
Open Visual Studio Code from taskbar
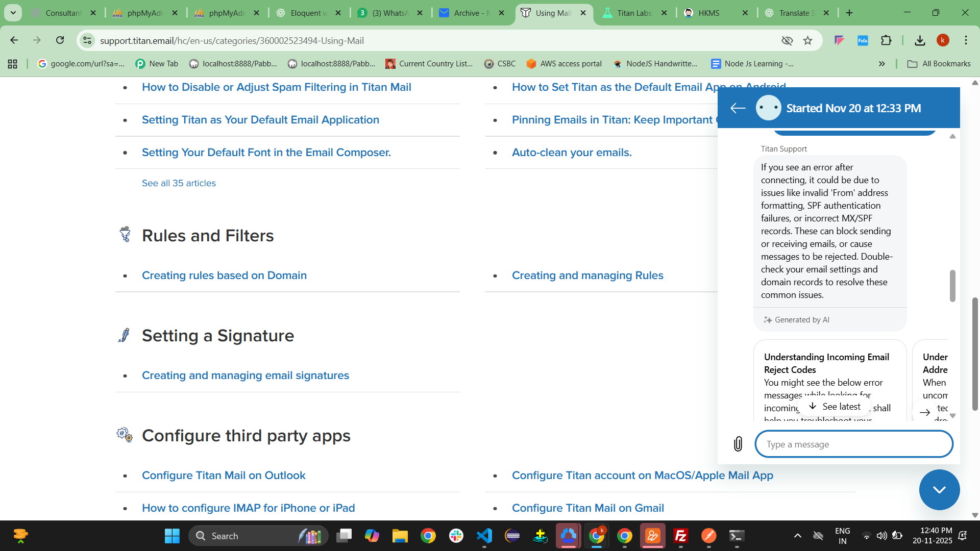click(484, 536)
